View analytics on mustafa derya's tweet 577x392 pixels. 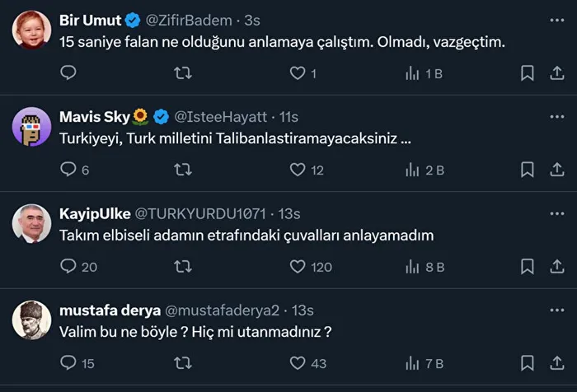414,363
